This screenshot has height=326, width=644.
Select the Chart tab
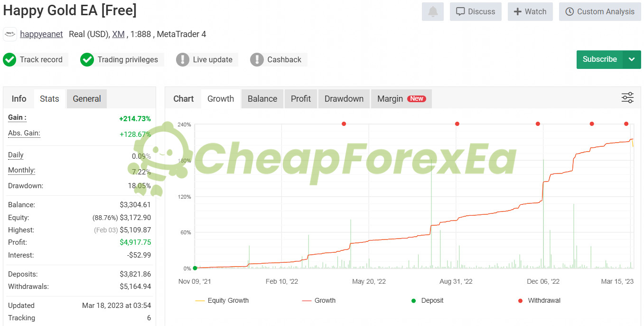[x=183, y=99]
